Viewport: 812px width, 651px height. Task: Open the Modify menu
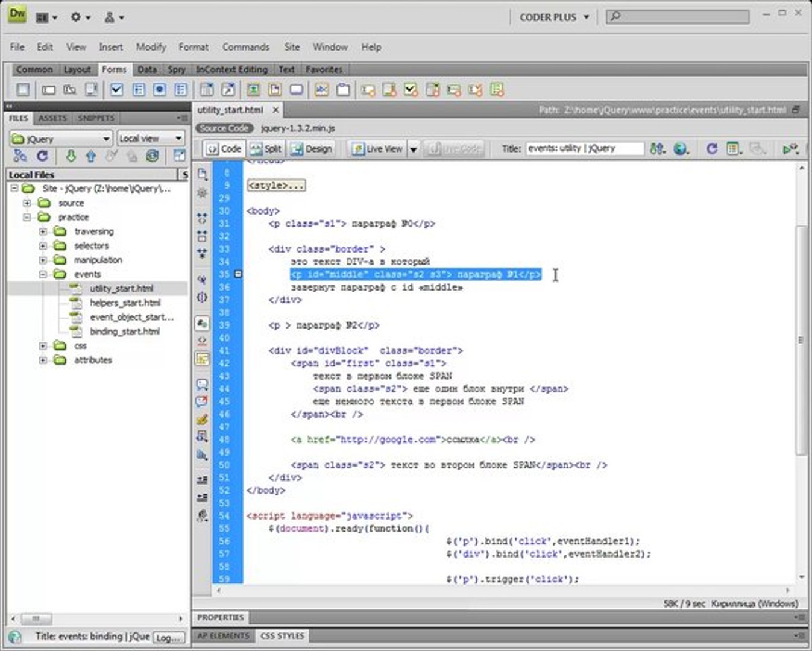[151, 46]
